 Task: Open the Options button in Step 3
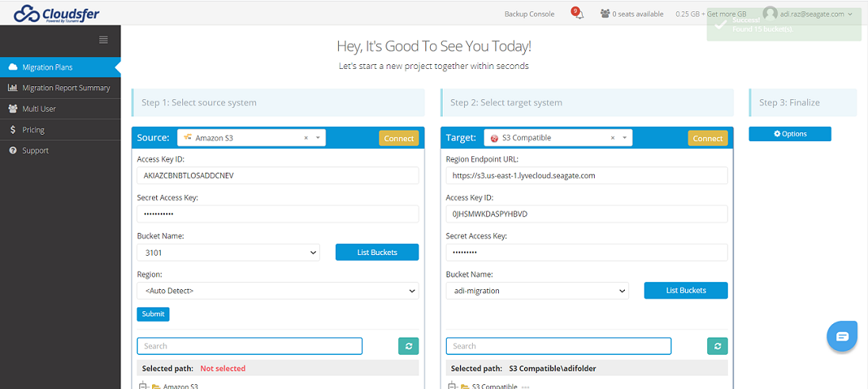(x=790, y=134)
